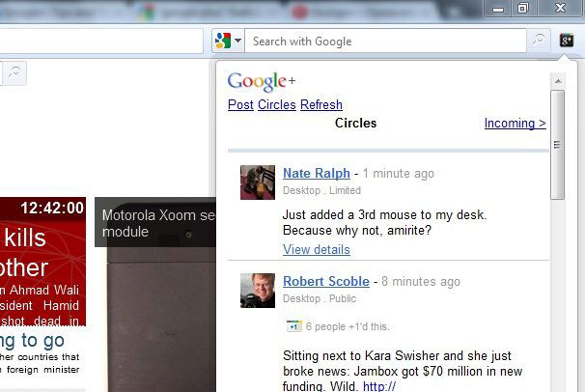Click the +1 icon on Scoble's post
The height and width of the screenshot is (392, 585).
click(294, 326)
